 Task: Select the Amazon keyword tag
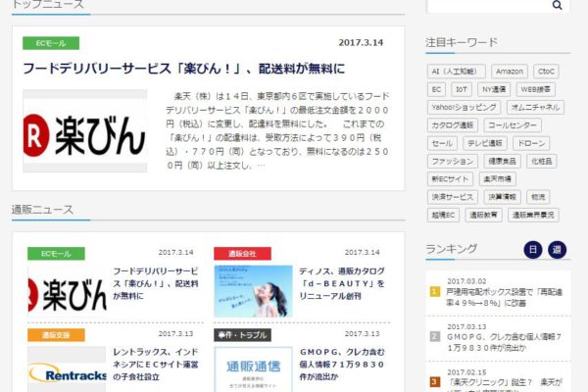click(x=510, y=72)
